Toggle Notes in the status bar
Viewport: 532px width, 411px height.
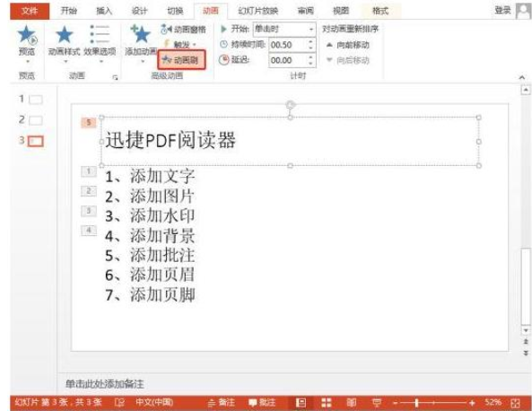[x=222, y=403]
